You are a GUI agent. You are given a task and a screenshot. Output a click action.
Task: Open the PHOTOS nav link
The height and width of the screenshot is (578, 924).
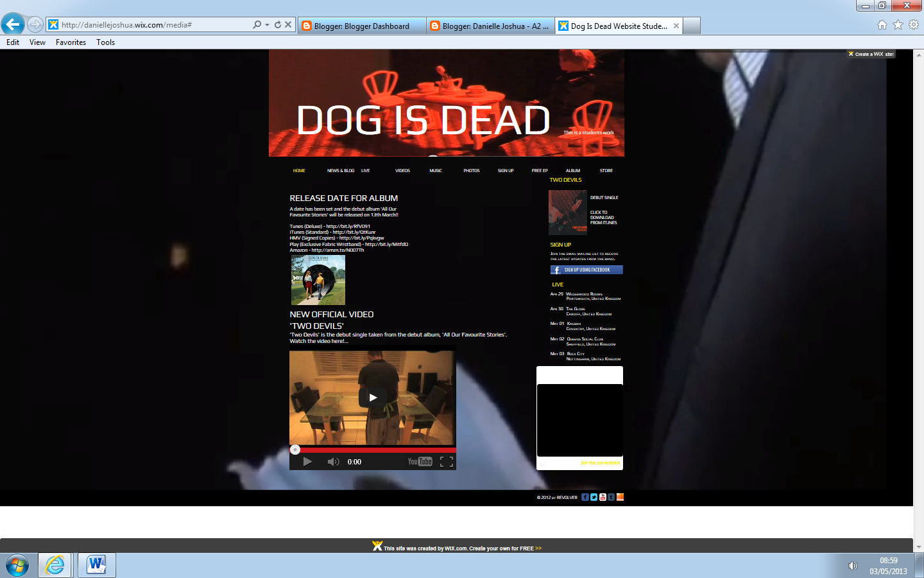[472, 171]
